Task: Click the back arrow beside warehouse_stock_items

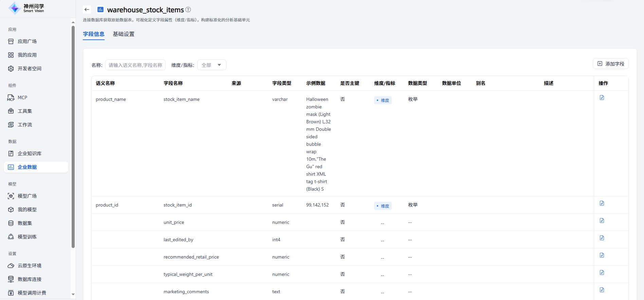Action: click(87, 10)
